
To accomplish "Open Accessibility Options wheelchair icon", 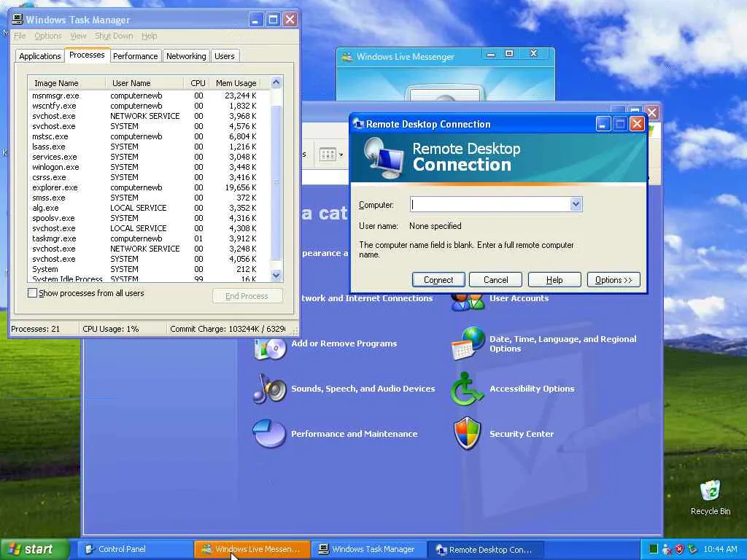I will [x=467, y=389].
